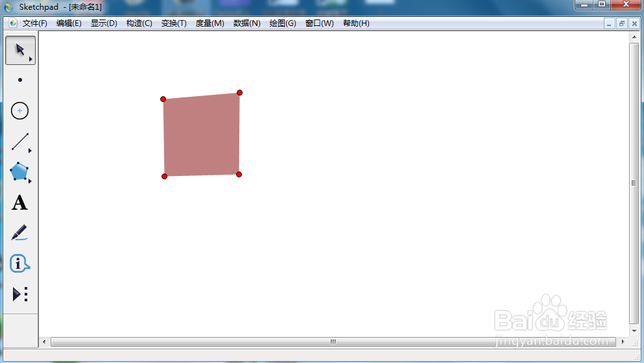This screenshot has height=363, width=644.
Task: Click the horizontal scrollbar thumb
Action: 333,342
